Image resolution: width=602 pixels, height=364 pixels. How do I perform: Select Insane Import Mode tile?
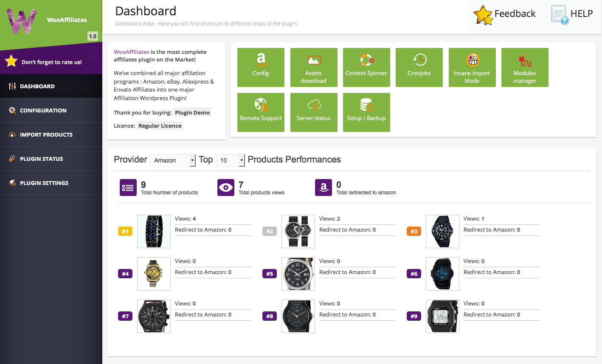coord(472,67)
